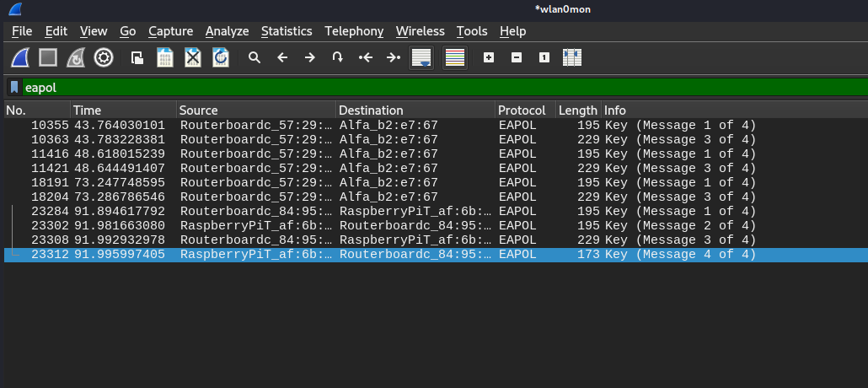Sort by the Time column header
Screen dimensions: 868x388
[x=123, y=110]
